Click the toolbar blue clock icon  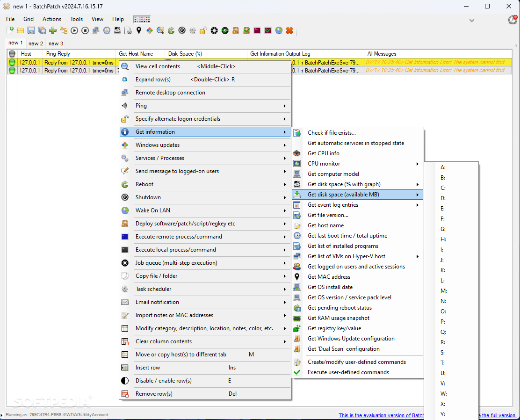tap(107, 30)
